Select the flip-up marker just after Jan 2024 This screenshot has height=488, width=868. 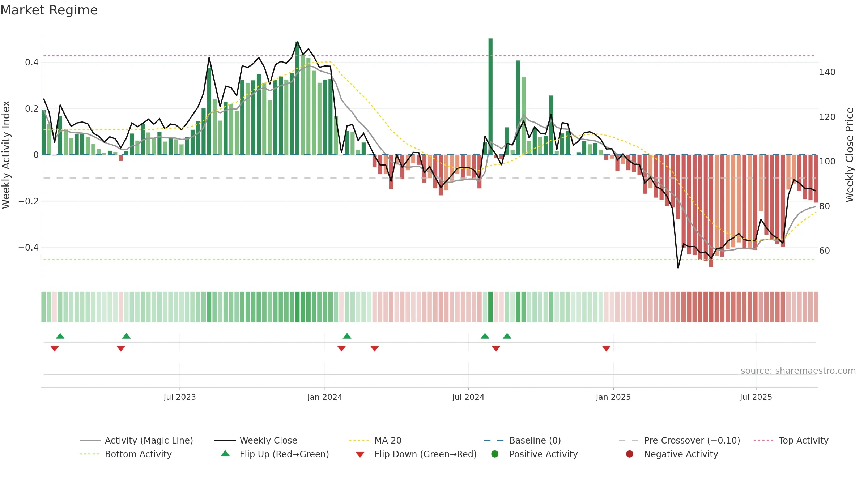[347, 336]
